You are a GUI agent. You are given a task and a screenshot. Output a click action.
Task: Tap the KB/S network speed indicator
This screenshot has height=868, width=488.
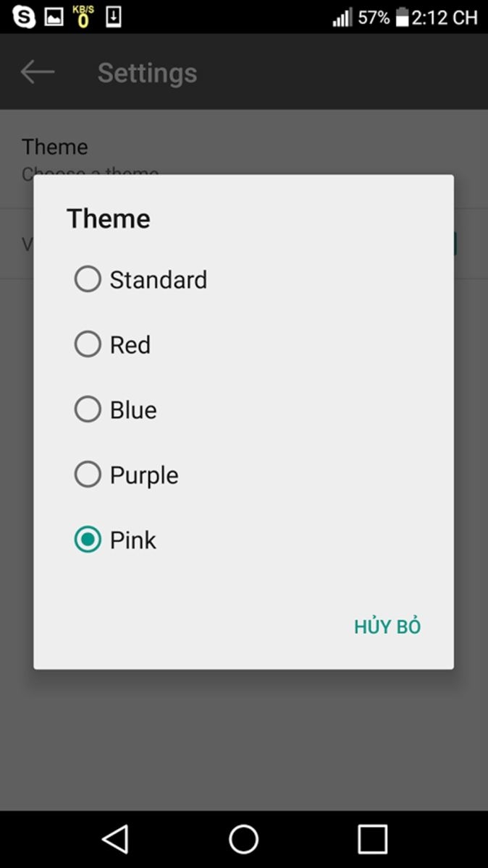(x=83, y=17)
